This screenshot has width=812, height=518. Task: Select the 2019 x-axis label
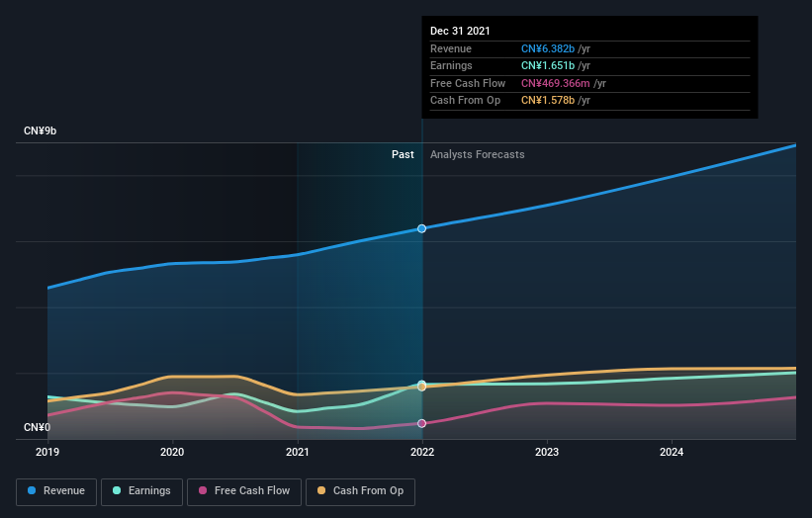[47, 453]
